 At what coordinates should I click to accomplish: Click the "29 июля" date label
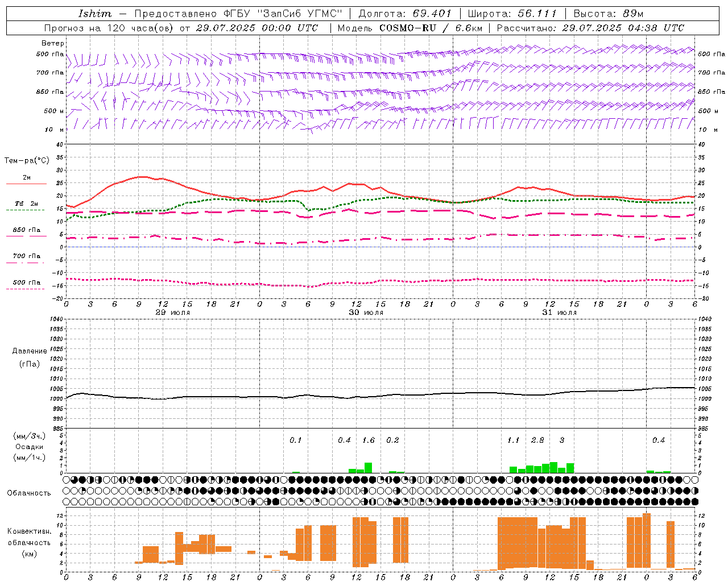pyautogui.click(x=173, y=313)
